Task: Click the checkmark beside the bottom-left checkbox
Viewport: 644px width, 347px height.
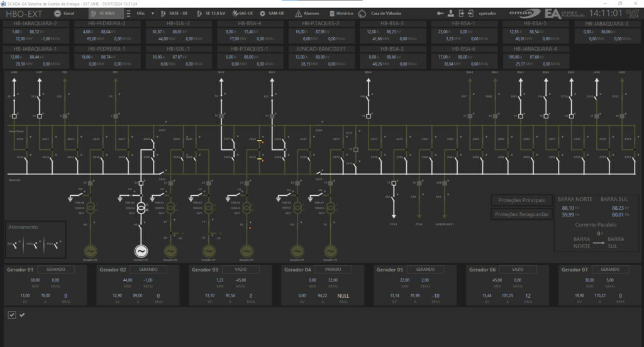Action: [23, 315]
